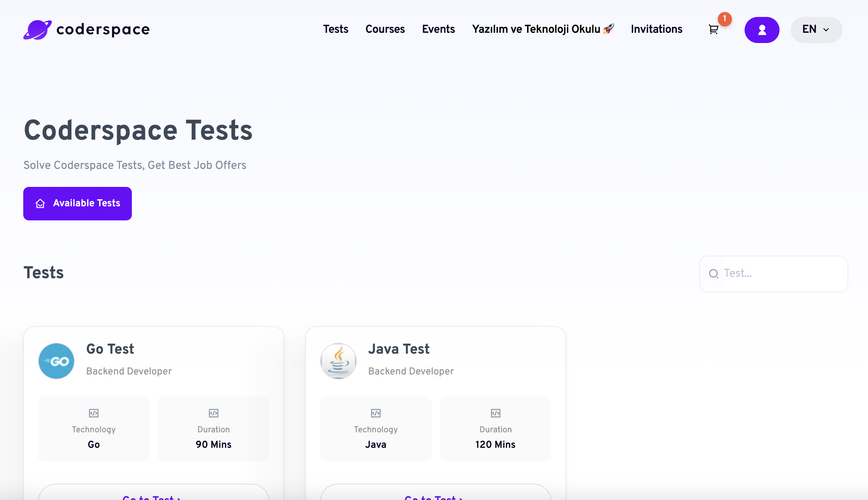
Task: Click Backend Developer under Go Test
Action: [129, 371]
